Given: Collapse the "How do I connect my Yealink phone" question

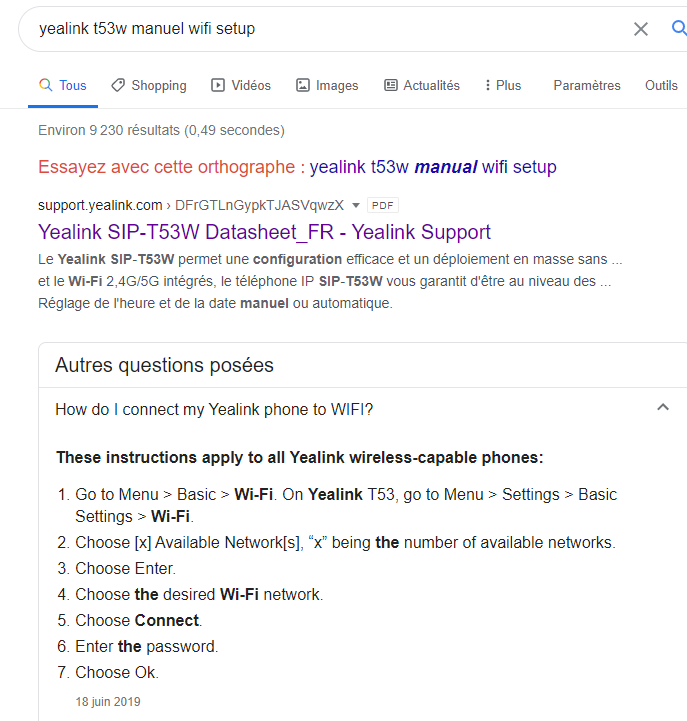Looking at the screenshot, I should 214,409.
